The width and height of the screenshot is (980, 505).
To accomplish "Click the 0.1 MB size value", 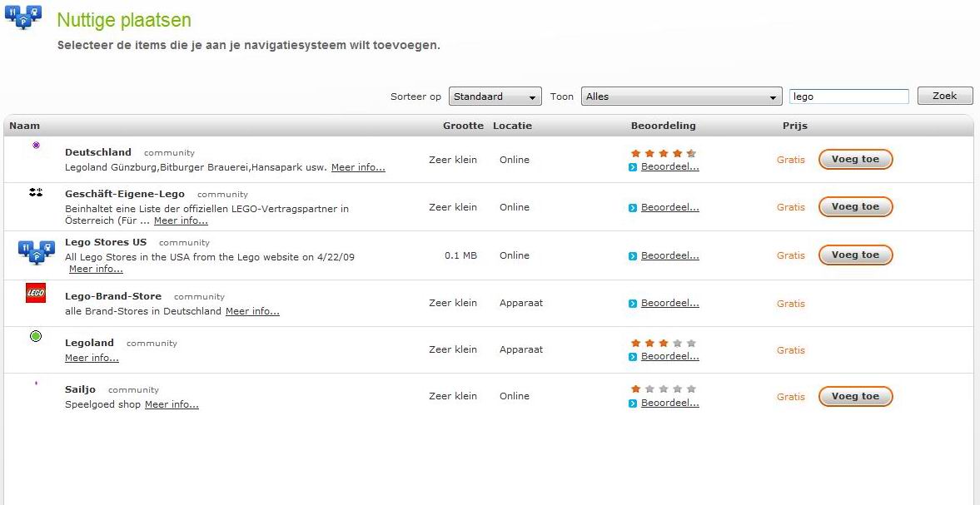I will (460, 255).
